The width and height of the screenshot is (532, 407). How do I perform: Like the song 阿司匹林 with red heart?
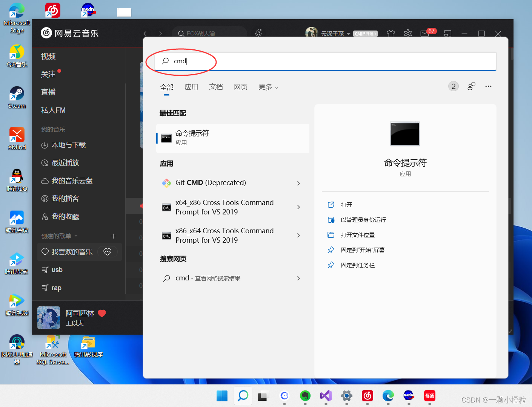click(x=102, y=313)
